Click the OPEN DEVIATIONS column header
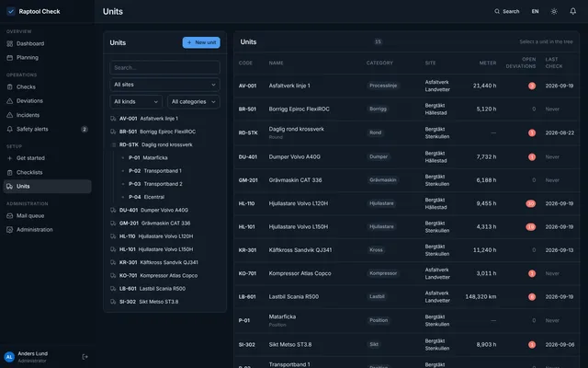The height and width of the screenshot is (368, 588). (x=521, y=63)
